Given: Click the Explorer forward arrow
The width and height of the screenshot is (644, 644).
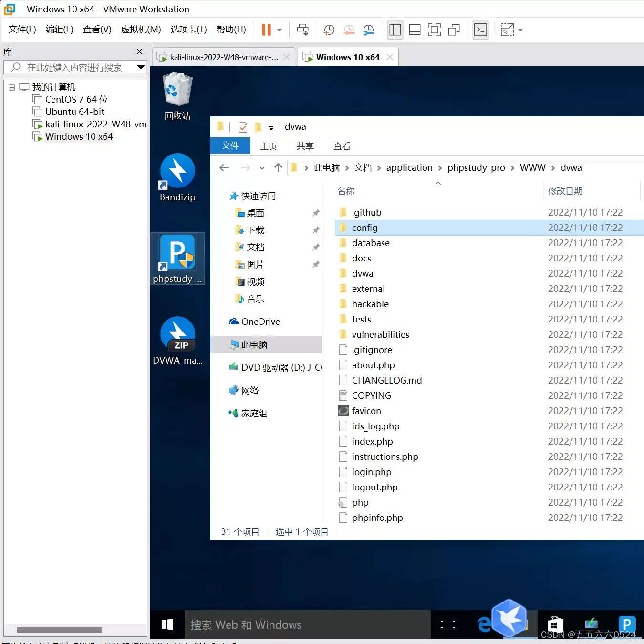Looking at the screenshot, I should 245,167.
